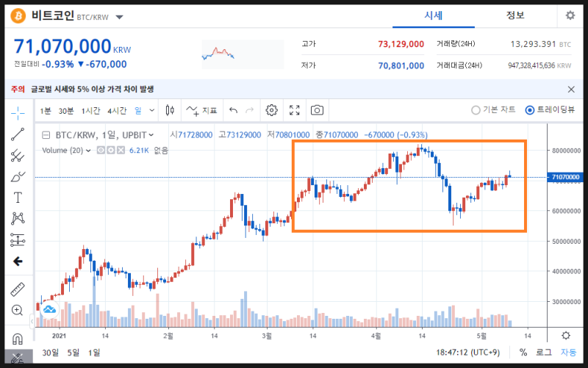Toggle the 로그 log scale
The width and height of the screenshot is (588, 368).
[x=543, y=353]
